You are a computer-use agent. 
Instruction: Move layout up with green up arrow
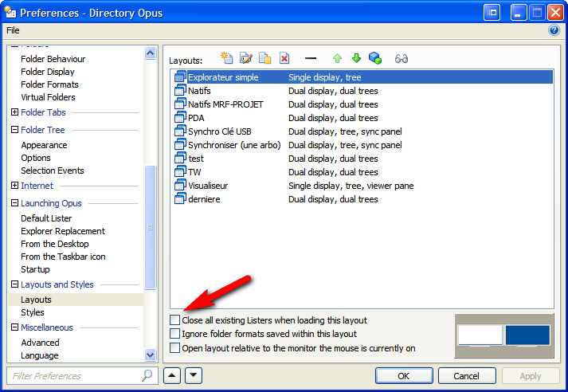click(x=337, y=58)
